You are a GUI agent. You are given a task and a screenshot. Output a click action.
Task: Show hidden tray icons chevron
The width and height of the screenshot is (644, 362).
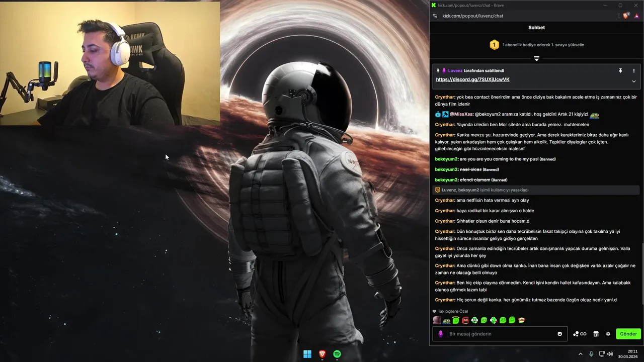[x=580, y=354]
